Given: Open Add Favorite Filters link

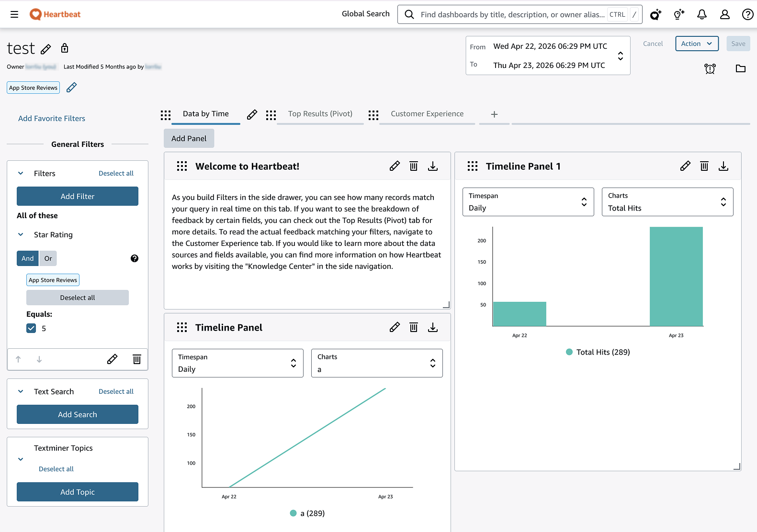Looking at the screenshot, I should click(52, 118).
